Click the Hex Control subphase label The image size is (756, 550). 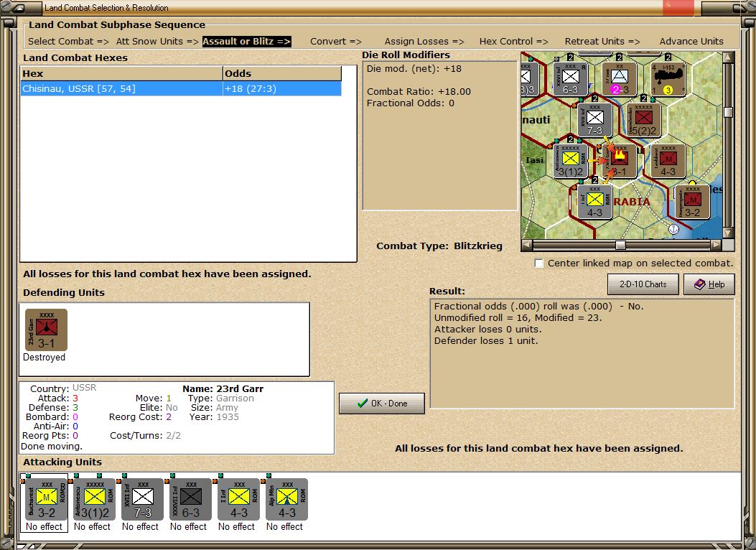(513, 42)
